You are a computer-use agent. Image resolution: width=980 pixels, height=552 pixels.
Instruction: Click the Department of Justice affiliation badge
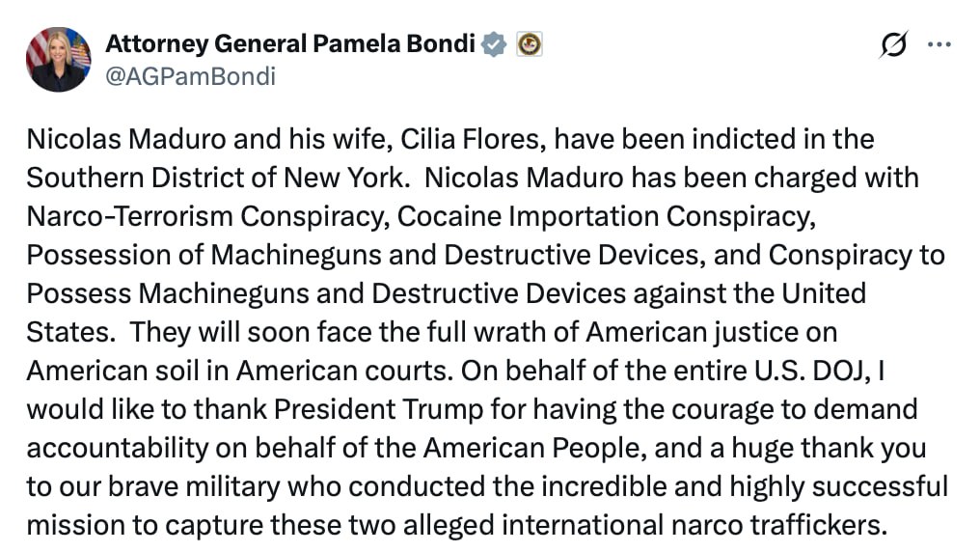point(529,44)
